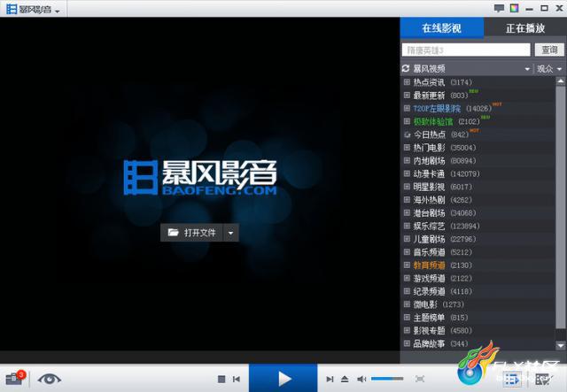Open the colorful skin icon in title bar
The image size is (567, 392).
pos(514,8)
